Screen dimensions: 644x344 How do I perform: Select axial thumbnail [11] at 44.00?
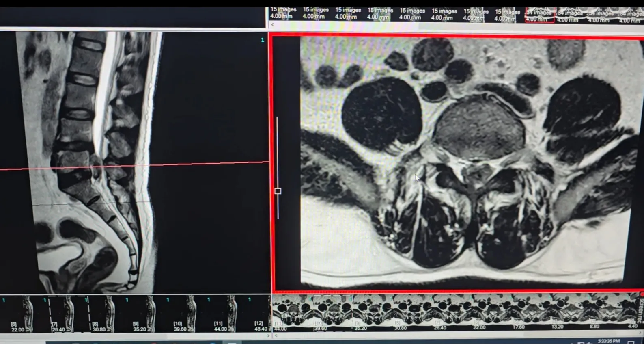(x=292, y=314)
